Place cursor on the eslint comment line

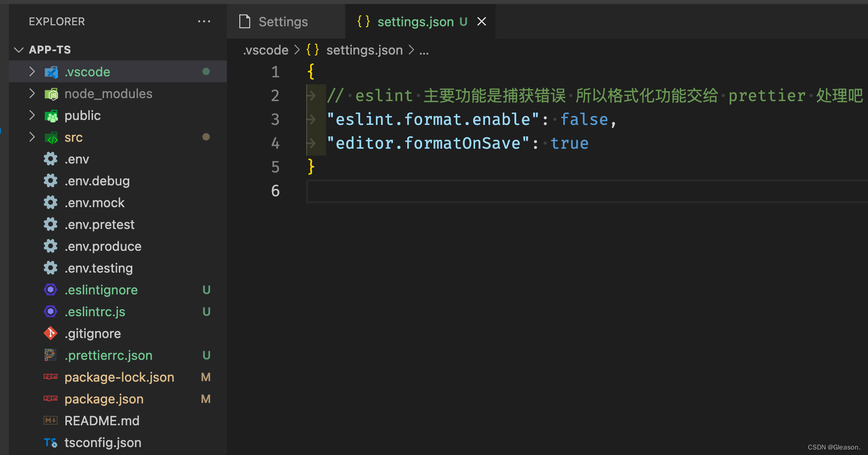pyautogui.click(x=595, y=95)
